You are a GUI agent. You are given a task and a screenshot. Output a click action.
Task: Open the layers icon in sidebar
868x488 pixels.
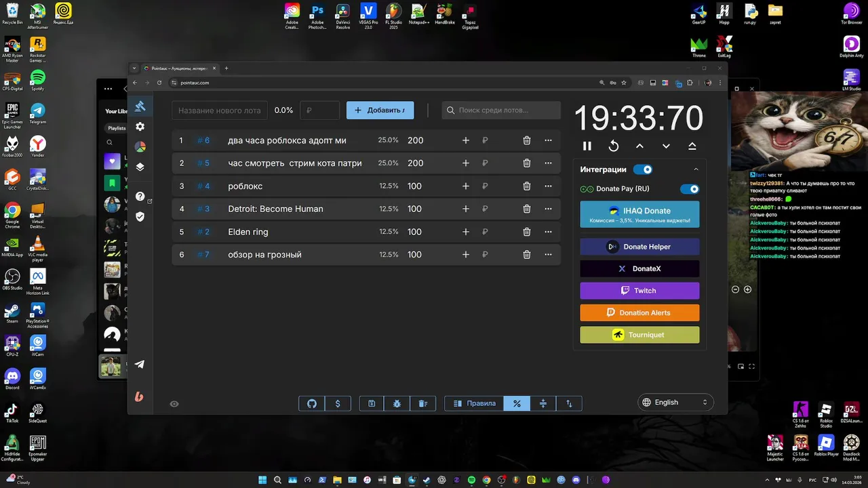click(140, 167)
